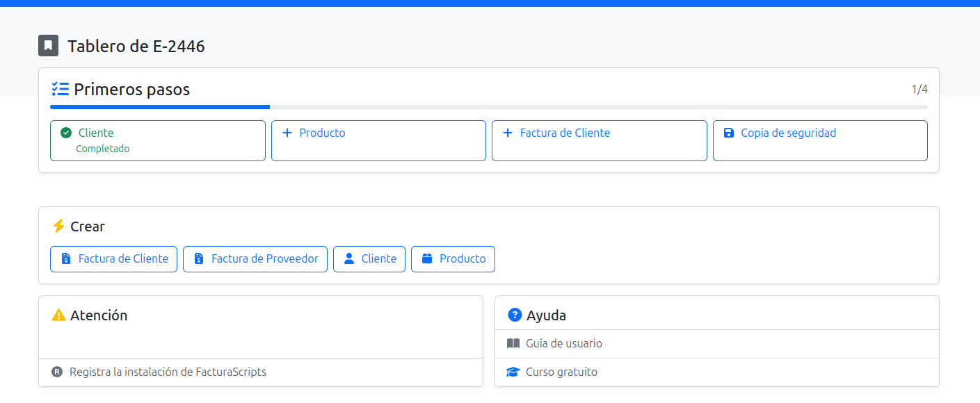Click the Primeros pasos heading
This screenshot has width=980, height=403.
(131, 89)
